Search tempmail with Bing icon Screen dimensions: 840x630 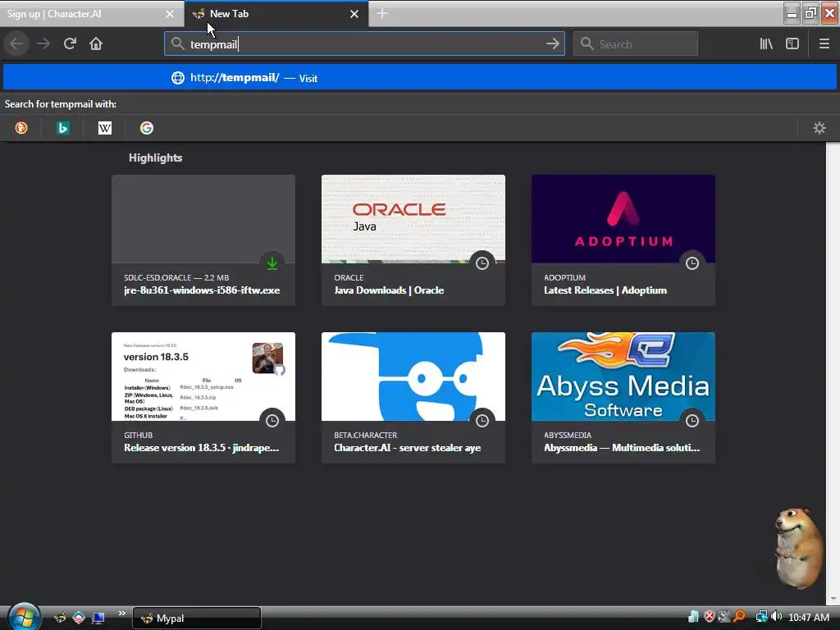[63, 128]
